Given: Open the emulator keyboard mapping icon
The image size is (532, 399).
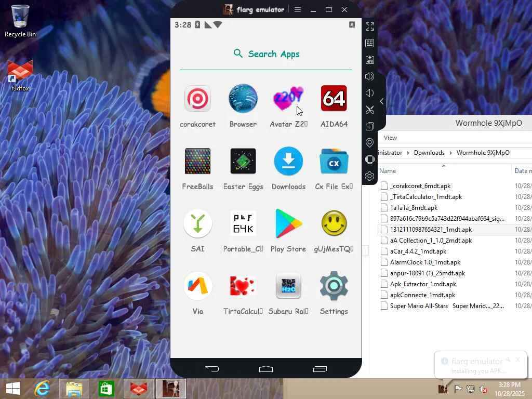Looking at the screenshot, I should coord(369,43).
